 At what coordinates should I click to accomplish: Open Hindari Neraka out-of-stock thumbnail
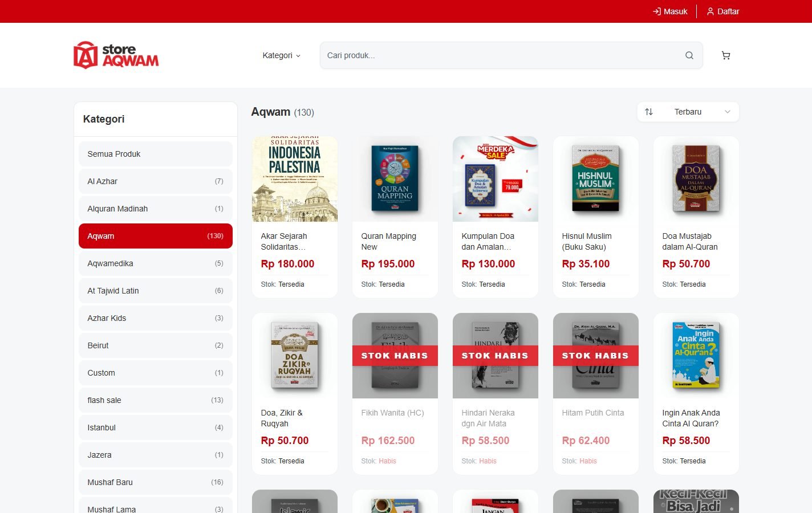pyautogui.click(x=496, y=356)
